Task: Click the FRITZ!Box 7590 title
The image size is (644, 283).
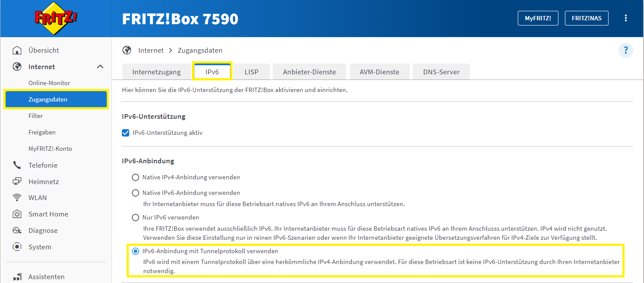Action: (x=180, y=19)
